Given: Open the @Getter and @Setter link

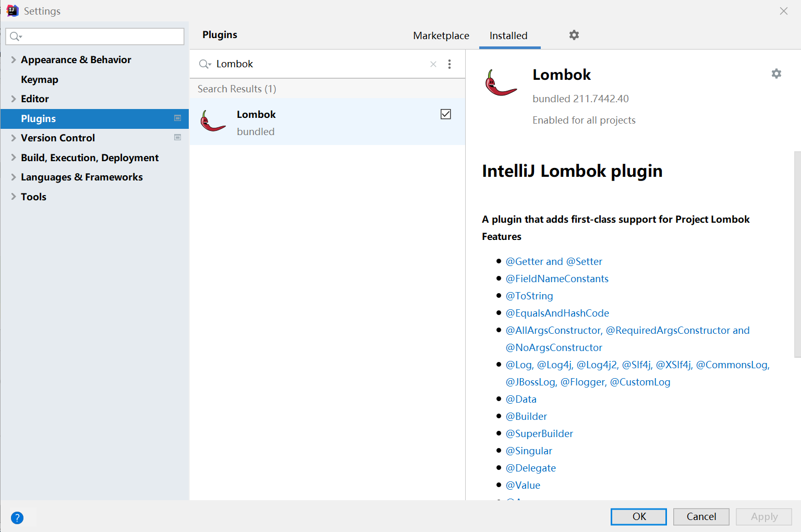Looking at the screenshot, I should tap(554, 261).
